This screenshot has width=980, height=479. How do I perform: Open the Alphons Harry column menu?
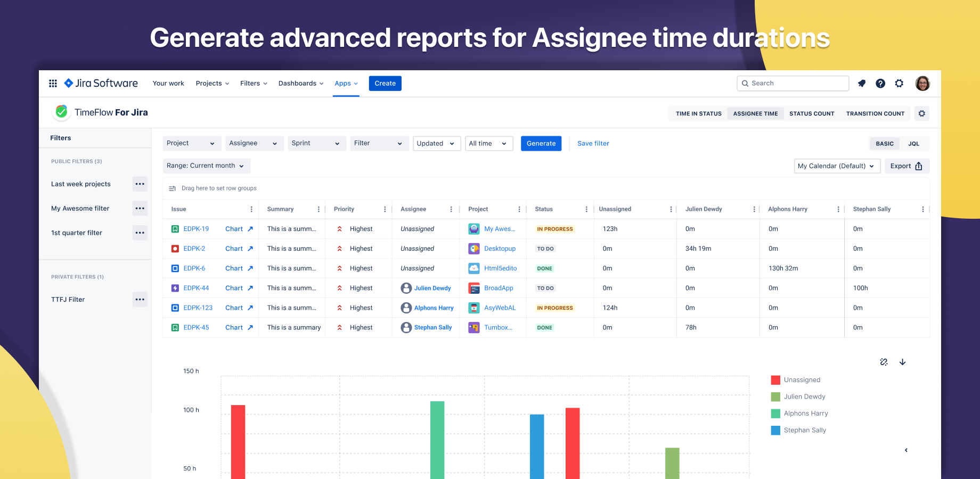(x=838, y=209)
